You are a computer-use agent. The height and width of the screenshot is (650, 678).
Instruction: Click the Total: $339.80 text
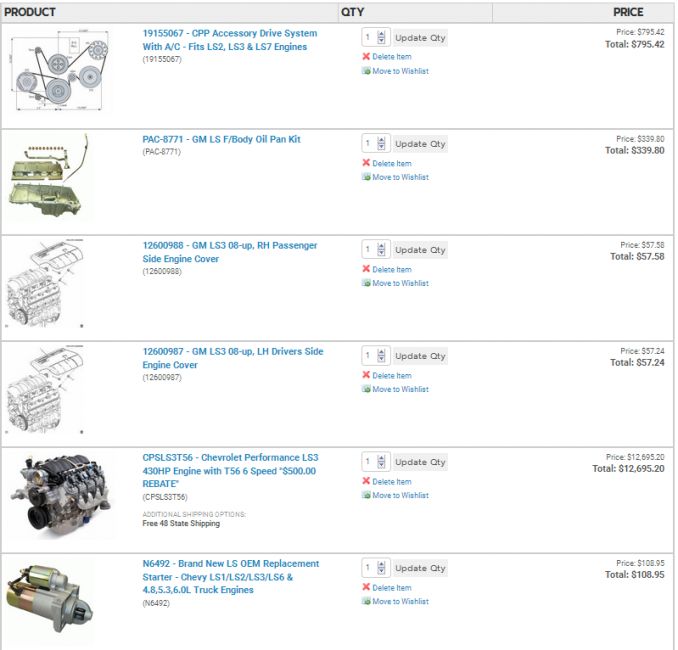tap(634, 150)
